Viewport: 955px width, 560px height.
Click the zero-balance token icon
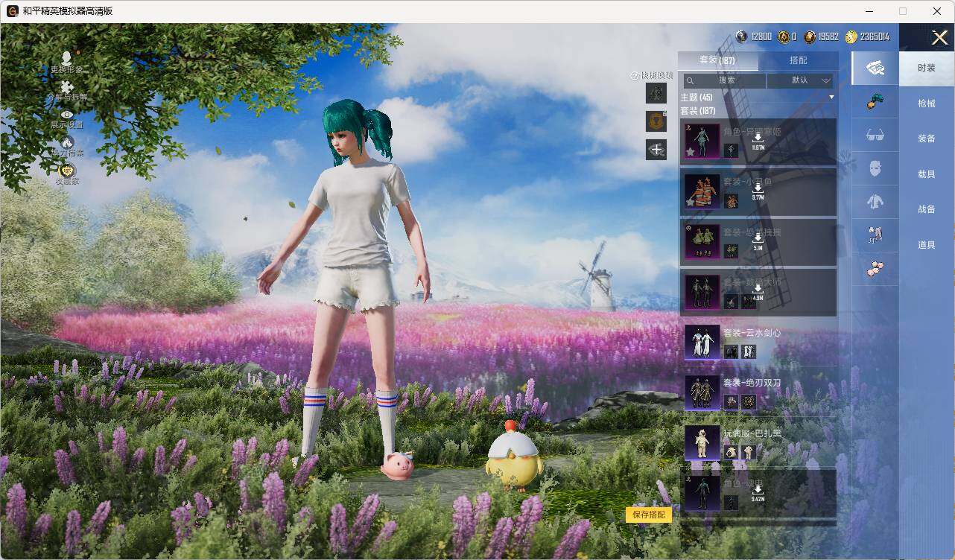[784, 36]
